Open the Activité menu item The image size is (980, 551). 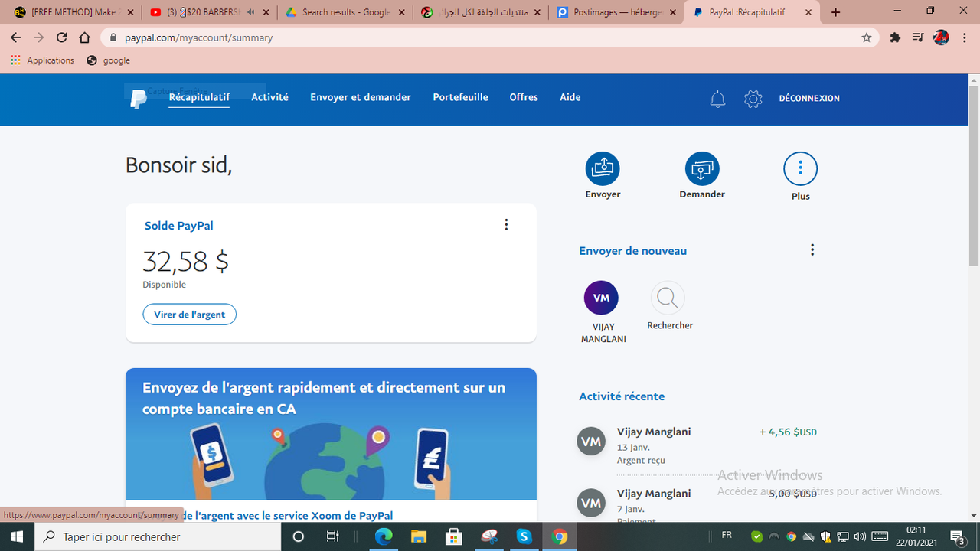point(270,97)
